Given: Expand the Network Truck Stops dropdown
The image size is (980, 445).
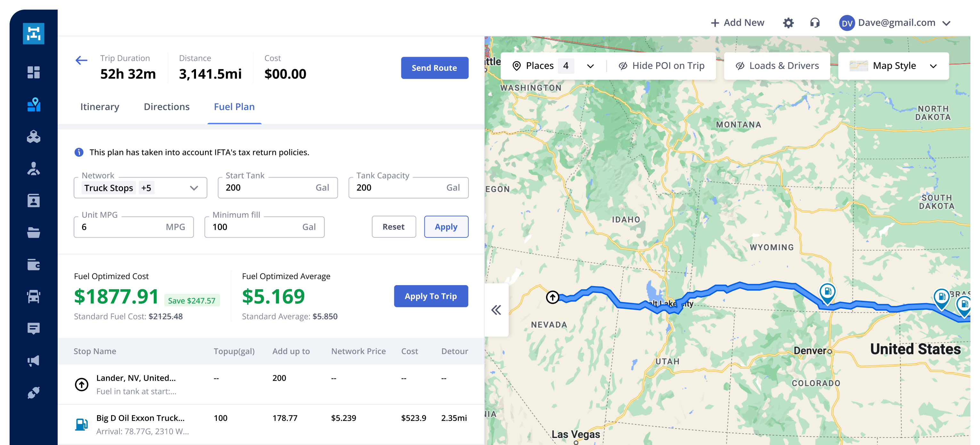Looking at the screenshot, I should point(140,188).
